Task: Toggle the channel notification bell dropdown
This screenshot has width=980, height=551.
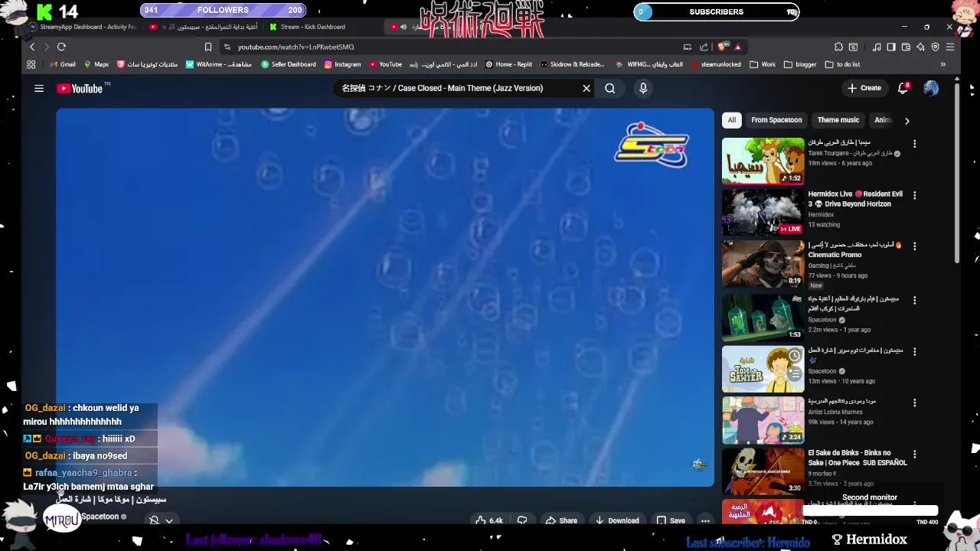Action: pos(161,520)
